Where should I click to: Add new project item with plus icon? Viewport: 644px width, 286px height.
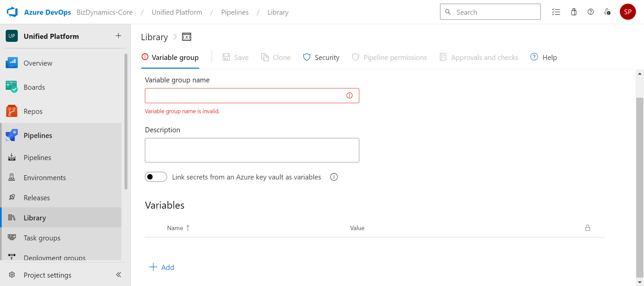[118, 36]
